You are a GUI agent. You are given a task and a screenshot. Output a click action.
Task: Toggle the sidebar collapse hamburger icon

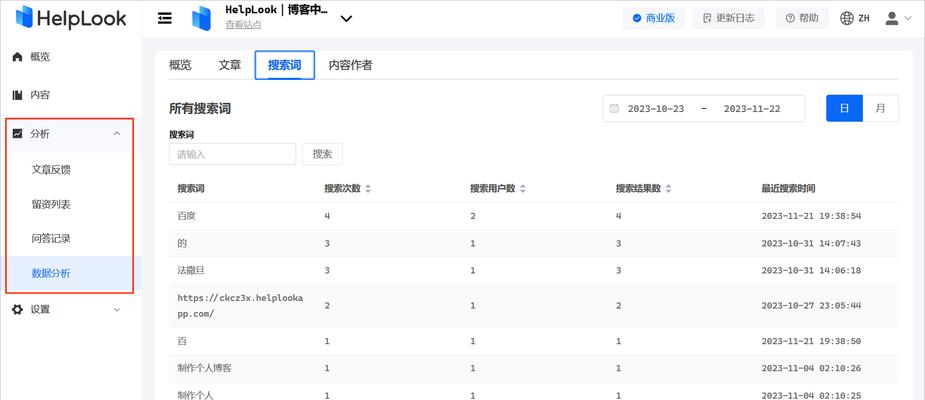coord(165,18)
